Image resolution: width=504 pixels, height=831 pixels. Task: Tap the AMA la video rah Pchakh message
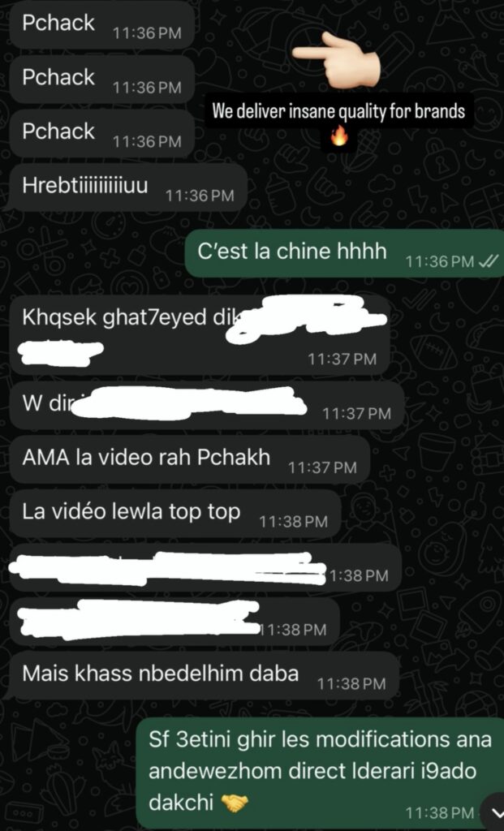click(x=190, y=459)
